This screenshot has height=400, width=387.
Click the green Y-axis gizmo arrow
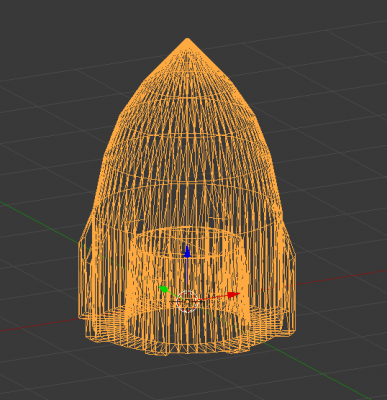163,289
